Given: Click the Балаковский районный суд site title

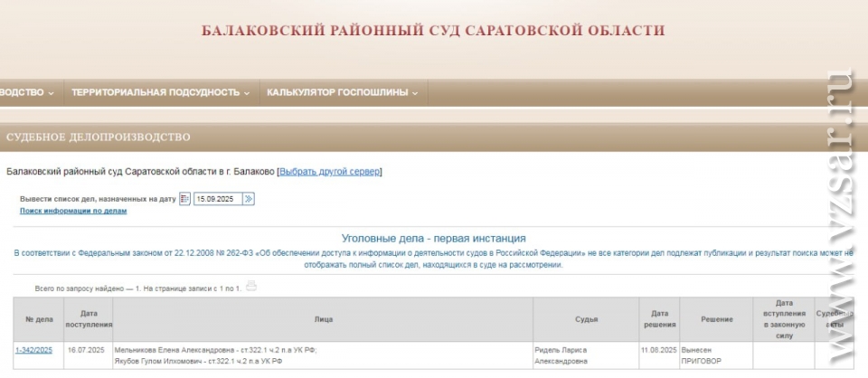Looking at the screenshot, I should pyautogui.click(x=433, y=31).
